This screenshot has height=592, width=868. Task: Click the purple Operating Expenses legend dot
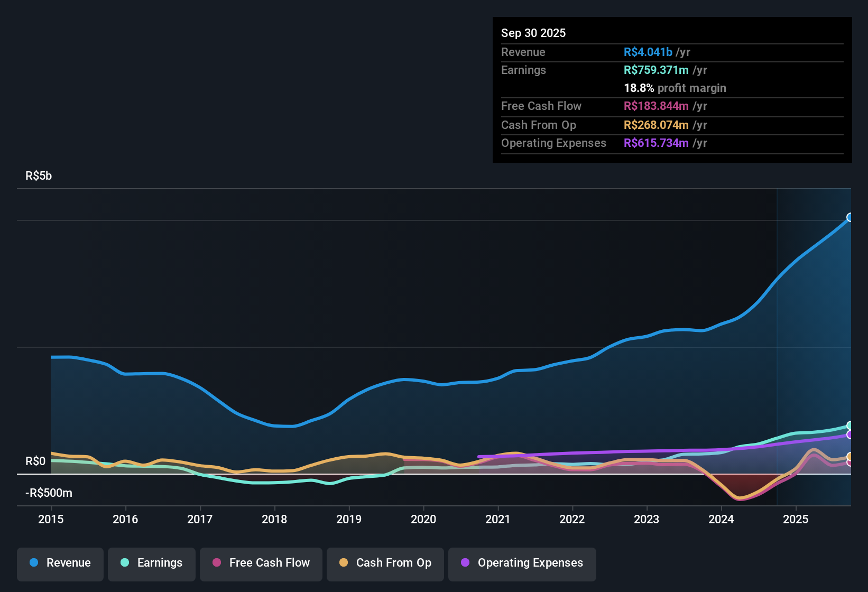[465, 563]
